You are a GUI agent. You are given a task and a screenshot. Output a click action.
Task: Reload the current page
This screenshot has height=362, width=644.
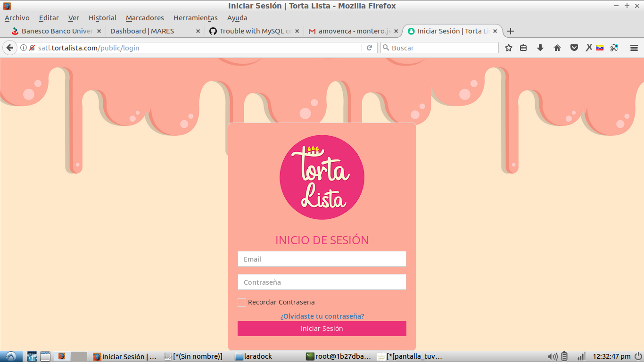click(369, 48)
